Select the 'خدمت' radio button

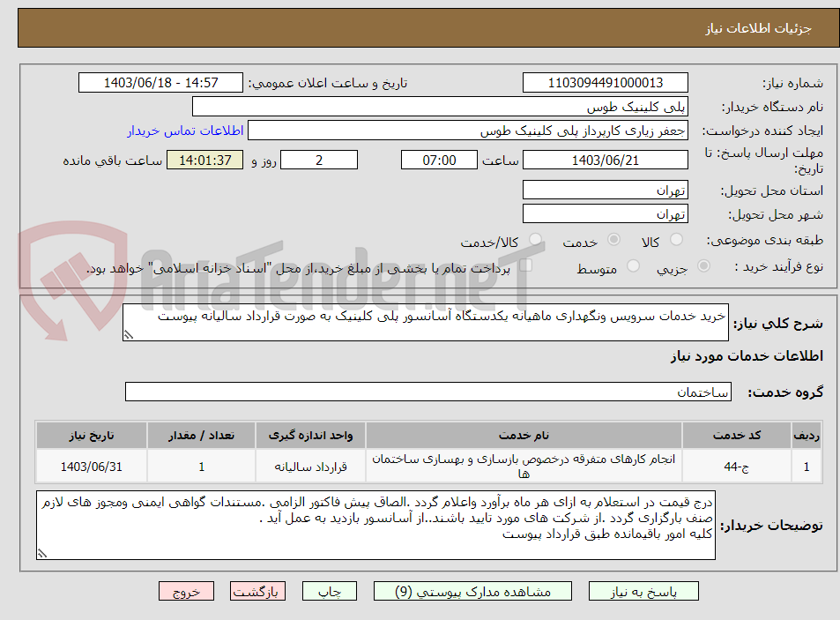pyautogui.click(x=614, y=240)
